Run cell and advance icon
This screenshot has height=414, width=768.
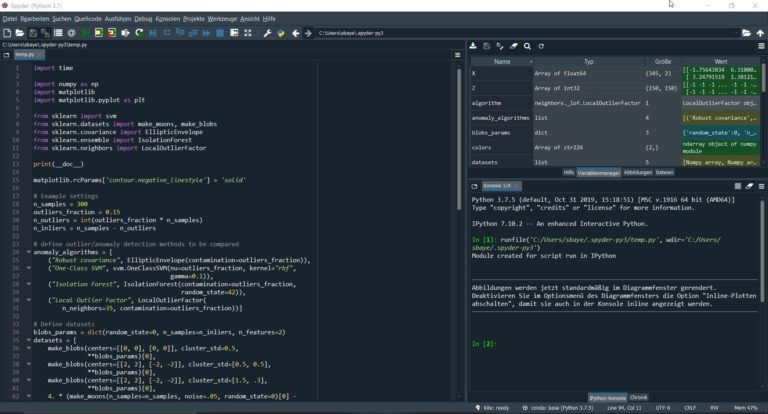(x=112, y=33)
